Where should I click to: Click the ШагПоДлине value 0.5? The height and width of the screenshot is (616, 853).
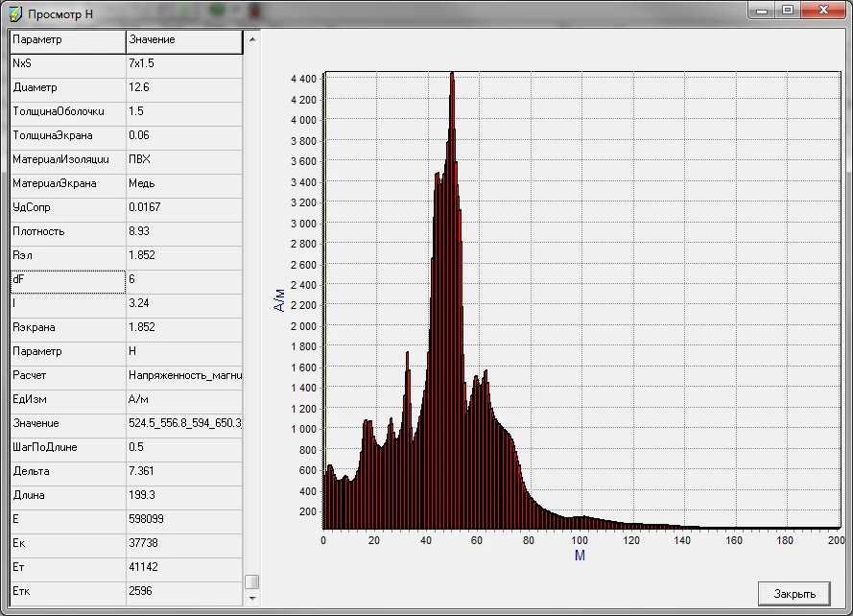tap(184, 447)
